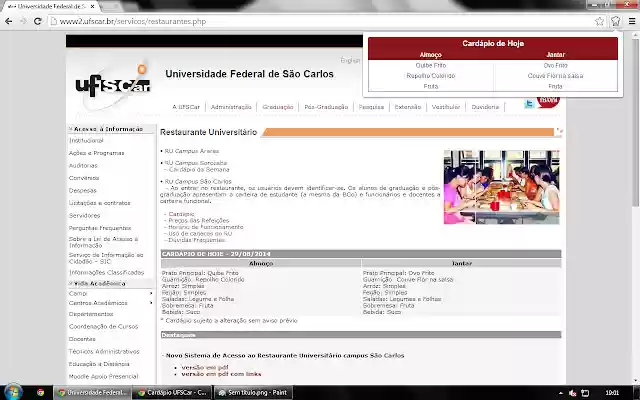Show hidden tray icons arrow
The image size is (640, 400).
pos(561,393)
